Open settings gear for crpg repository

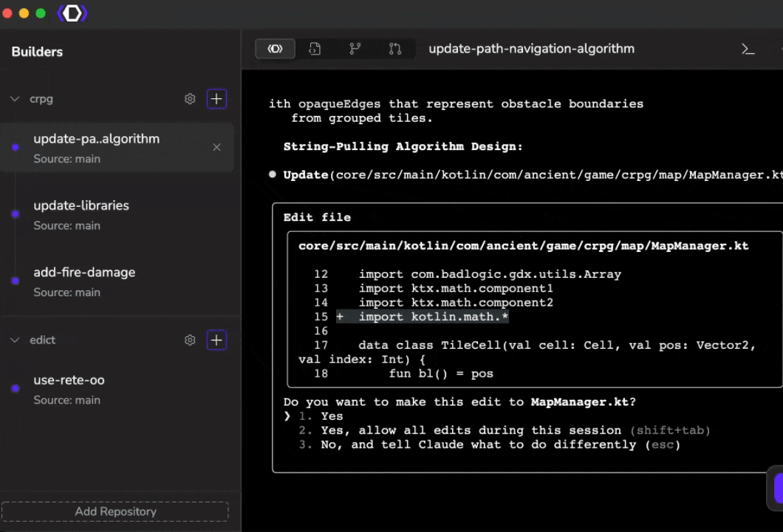click(x=190, y=99)
